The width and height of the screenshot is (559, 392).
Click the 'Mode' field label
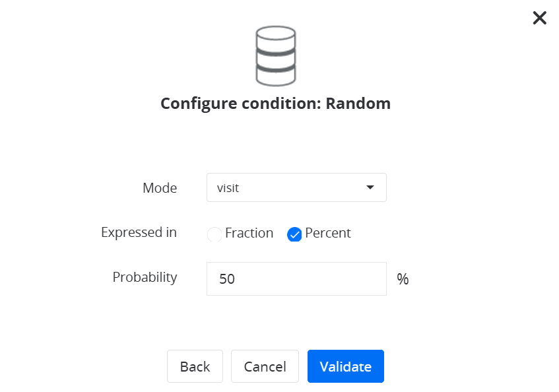click(160, 188)
